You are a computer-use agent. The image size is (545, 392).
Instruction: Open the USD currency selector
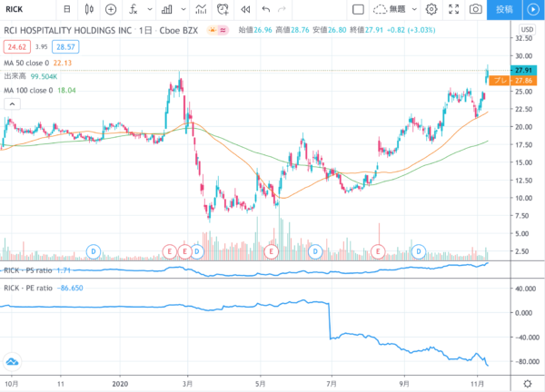[527, 30]
